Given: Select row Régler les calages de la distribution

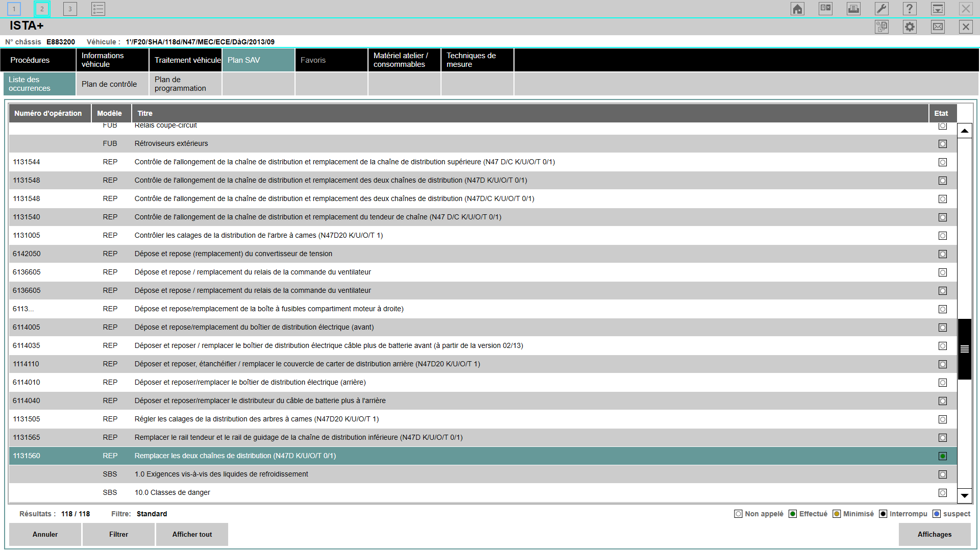Looking at the screenshot, I should tap(256, 419).
